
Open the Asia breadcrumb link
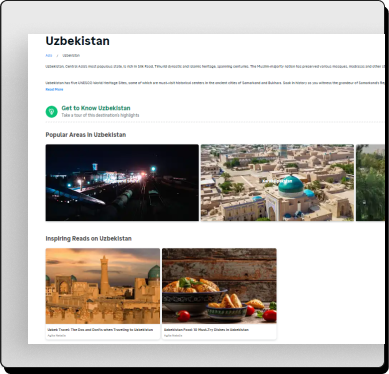point(49,55)
